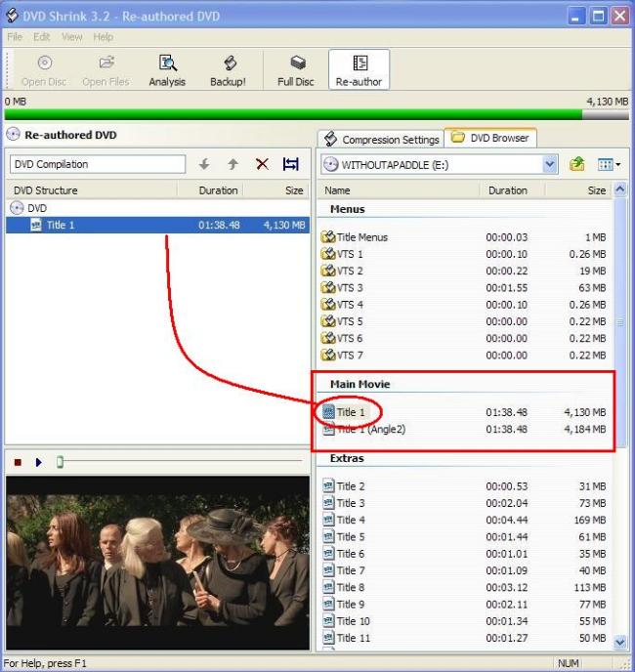Select Title Menus in Menus list
The width and height of the screenshot is (635, 672).
point(355,237)
